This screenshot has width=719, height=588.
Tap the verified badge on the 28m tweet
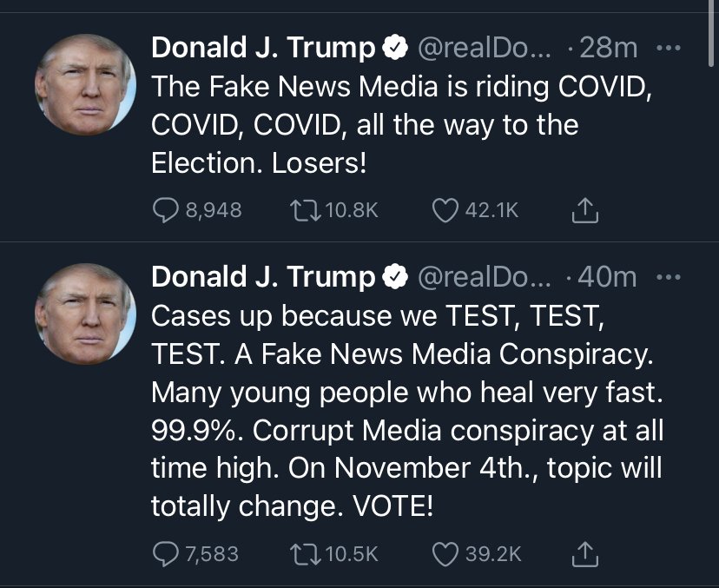click(396, 50)
